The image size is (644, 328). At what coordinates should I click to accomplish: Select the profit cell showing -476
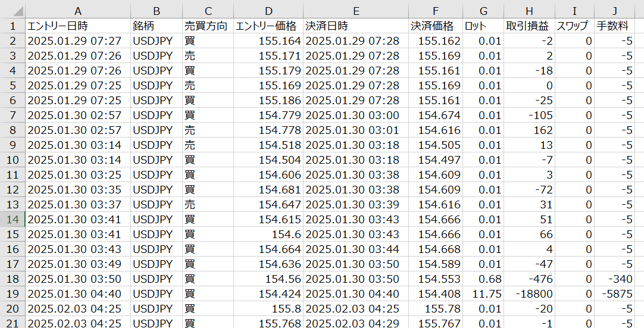[x=529, y=279]
